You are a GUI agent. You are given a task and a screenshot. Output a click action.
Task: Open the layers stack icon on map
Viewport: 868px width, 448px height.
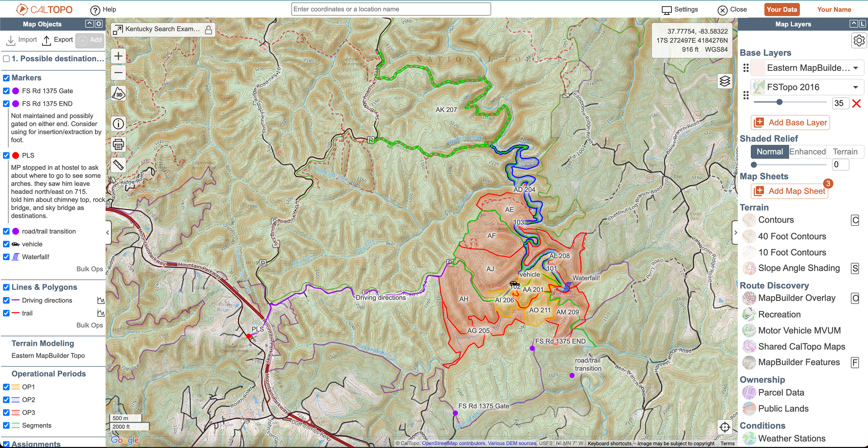[x=725, y=81]
